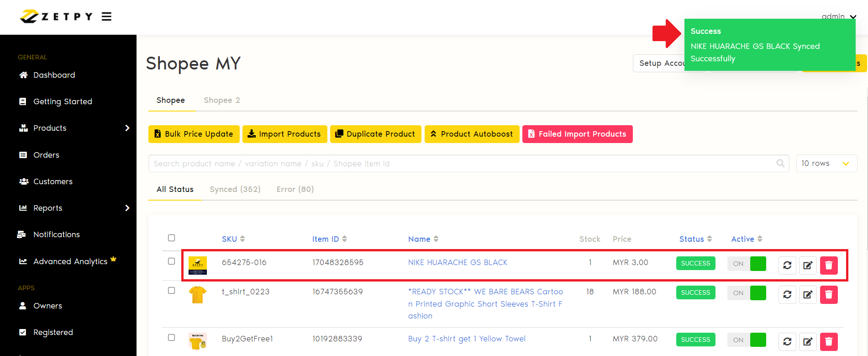Click the Getting Started book icon

point(23,101)
